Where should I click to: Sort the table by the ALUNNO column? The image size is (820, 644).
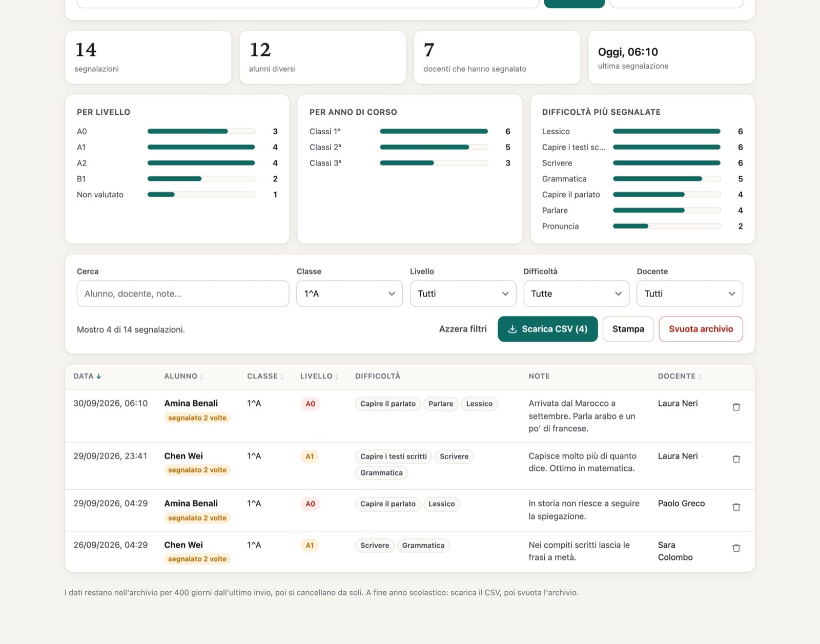(x=183, y=376)
